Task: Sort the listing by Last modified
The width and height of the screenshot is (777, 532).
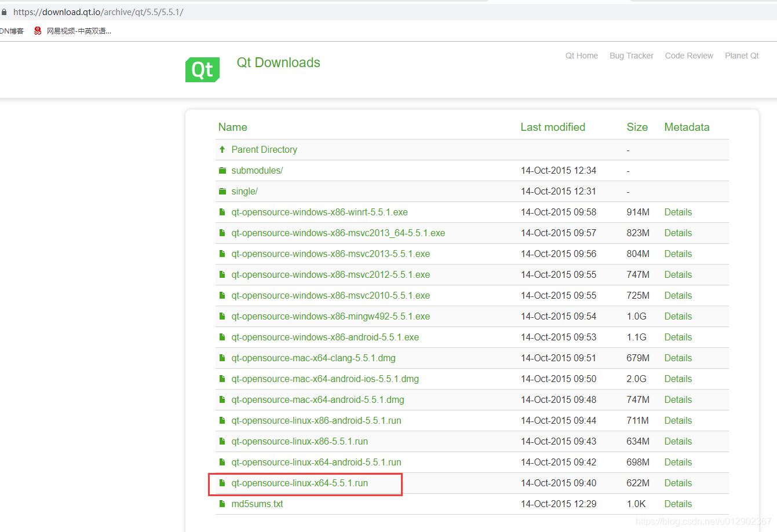Action: click(x=552, y=127)
